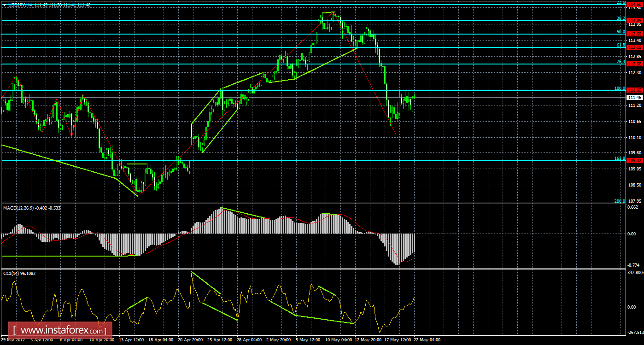Click the CCI(14) indicator label
The height and width of the screenshot is (345, 644).
(19, 274)
